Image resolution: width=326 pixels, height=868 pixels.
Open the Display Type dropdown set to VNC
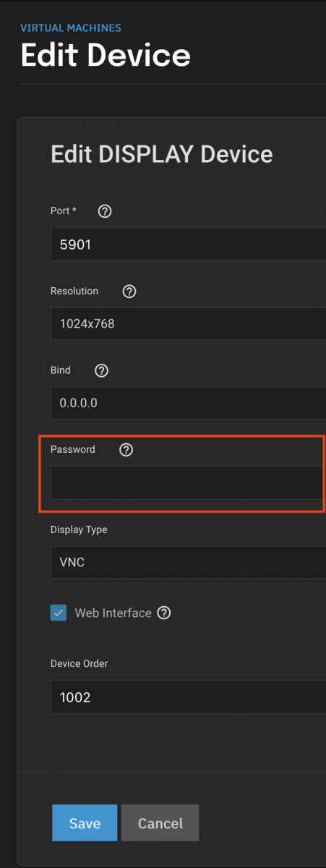click(x=188, y=562)
